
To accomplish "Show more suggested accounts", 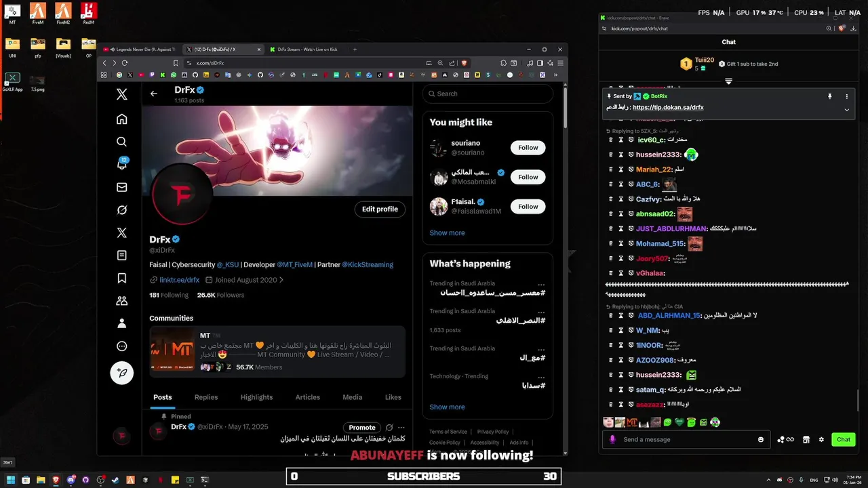I will [447, 233].
